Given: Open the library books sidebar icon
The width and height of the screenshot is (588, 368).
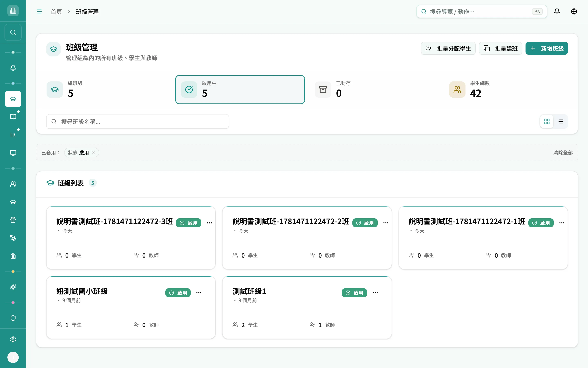Looking at the screenshot, I should pyautogui.click(x=13, y=135).
